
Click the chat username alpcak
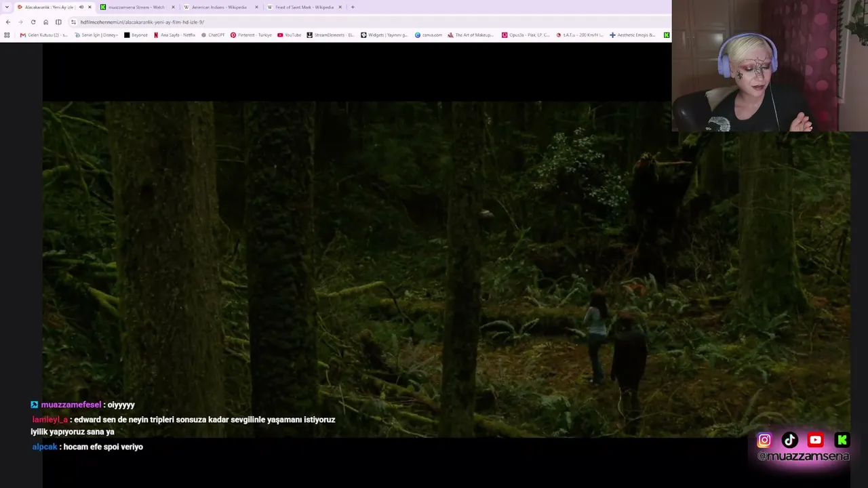(x=45, y=447)
